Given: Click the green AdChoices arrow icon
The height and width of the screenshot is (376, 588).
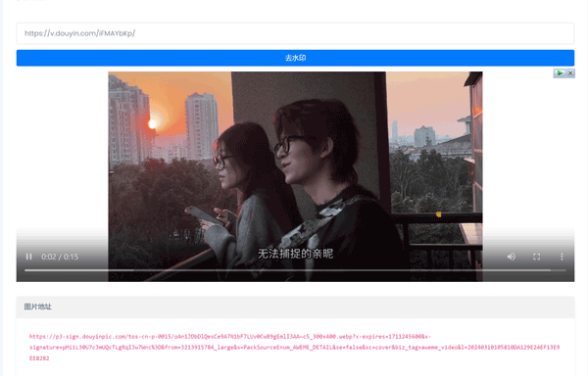Looking at the screenshot, I should (560, 73).
